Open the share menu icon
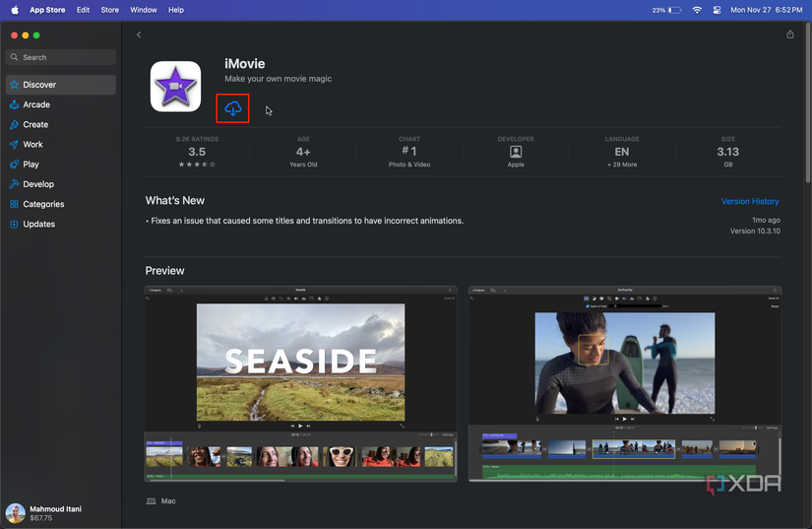The width and height of the screenshot is (812, 529). pyautogui.click(x=789, y=34)
